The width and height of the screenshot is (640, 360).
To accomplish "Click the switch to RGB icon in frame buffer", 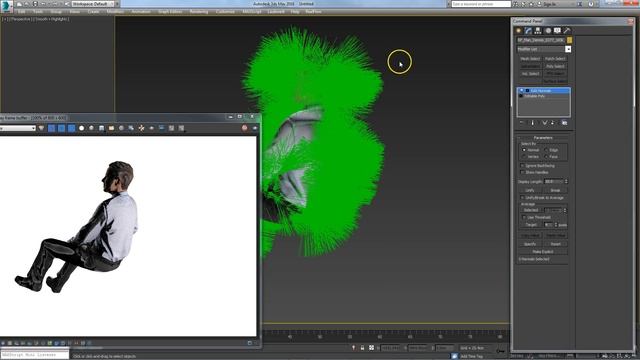I will tap(41, 128).
